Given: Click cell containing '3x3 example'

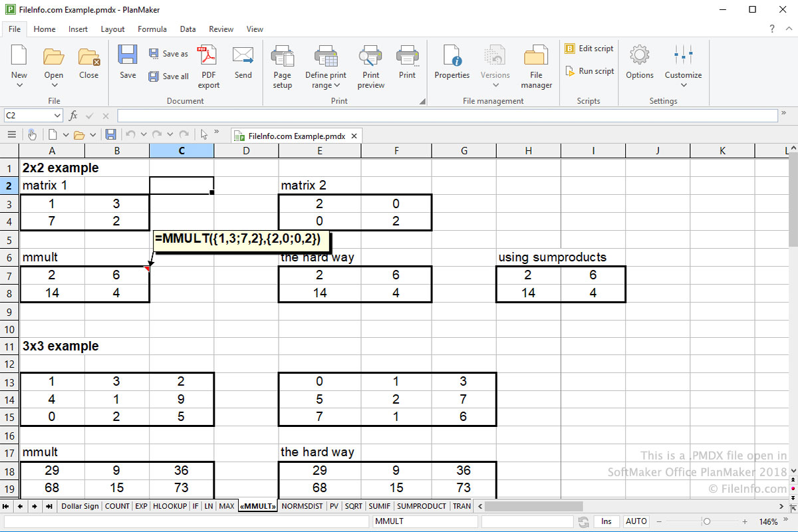Looking at the screenshot, I should tap(61, 346).
